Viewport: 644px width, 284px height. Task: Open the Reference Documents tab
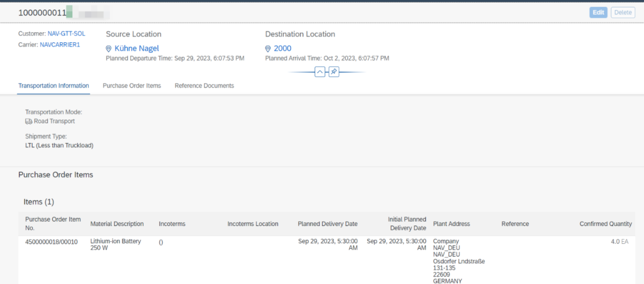[x=204, y=86]
